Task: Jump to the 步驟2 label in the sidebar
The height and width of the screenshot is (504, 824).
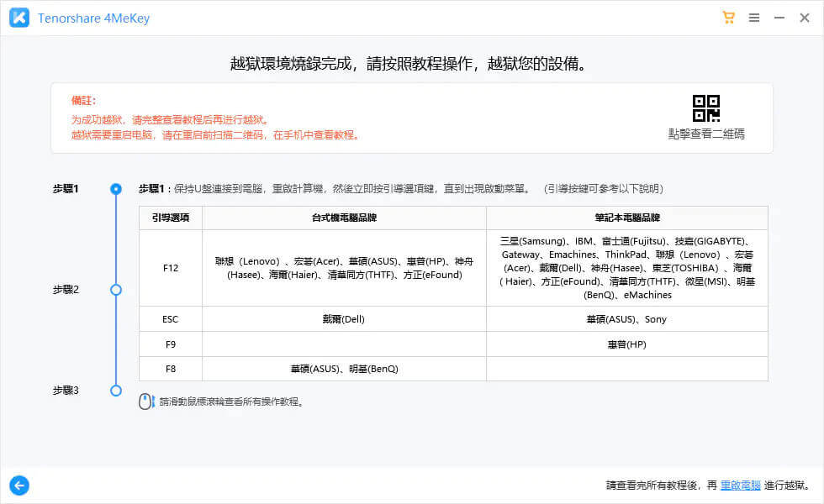Action: coord(66,289)
